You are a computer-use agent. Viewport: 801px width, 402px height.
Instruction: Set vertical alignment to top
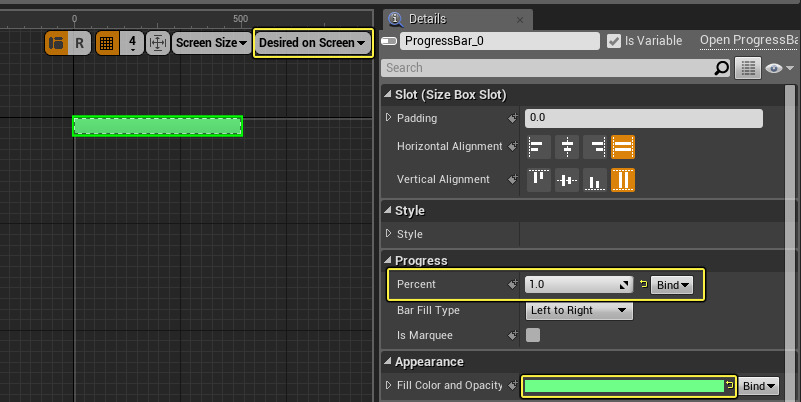(539, 180)
